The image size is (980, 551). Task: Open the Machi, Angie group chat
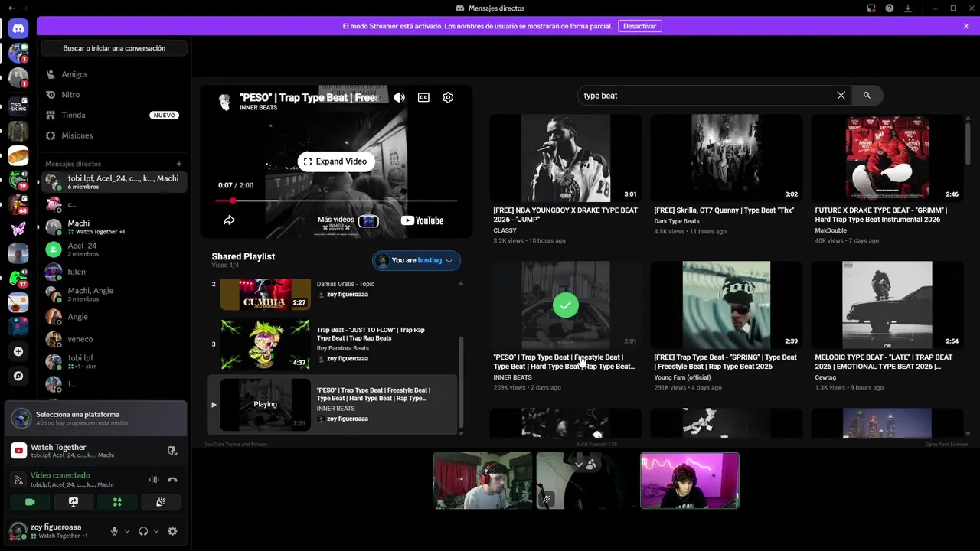[x=113, y=295]
